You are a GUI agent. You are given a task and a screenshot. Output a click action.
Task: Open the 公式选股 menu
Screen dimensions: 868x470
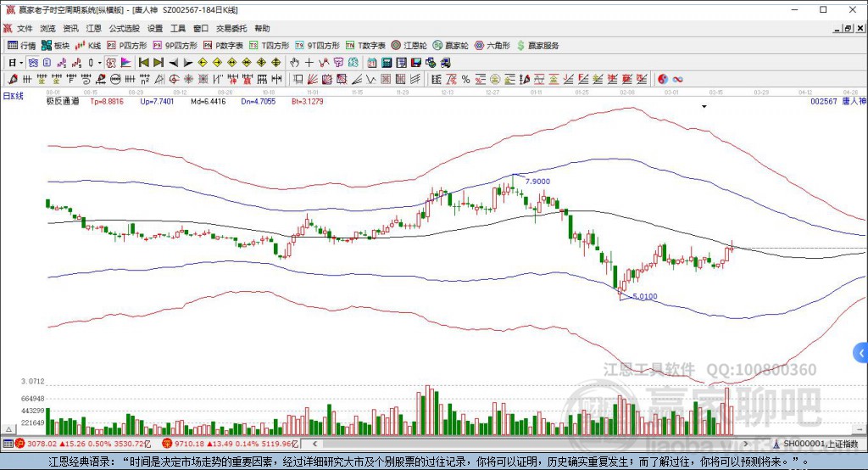coord(124,28)
